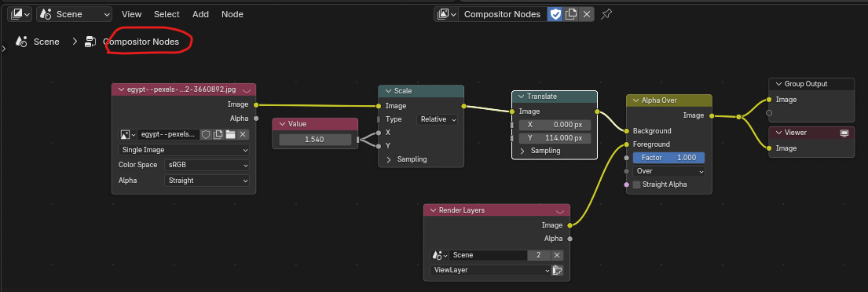868x292 pixels.
Task: Collapse the Value node
Action: click(x=281, y=124)
